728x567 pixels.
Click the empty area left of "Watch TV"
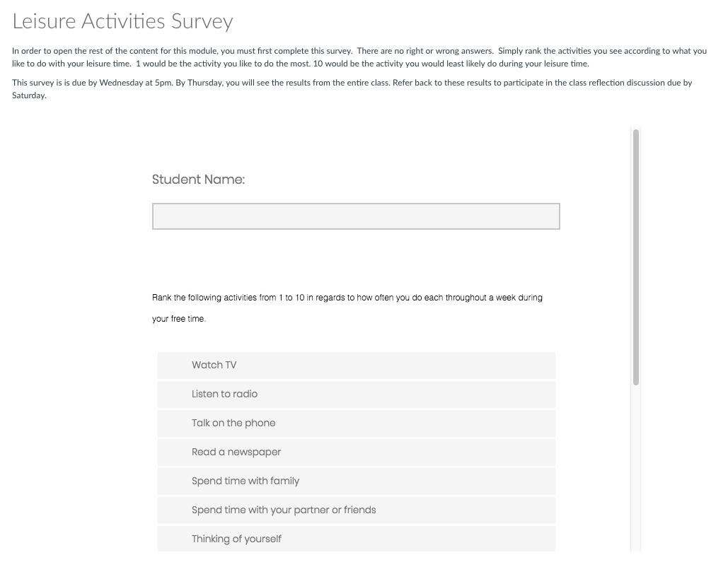[175, 366]
